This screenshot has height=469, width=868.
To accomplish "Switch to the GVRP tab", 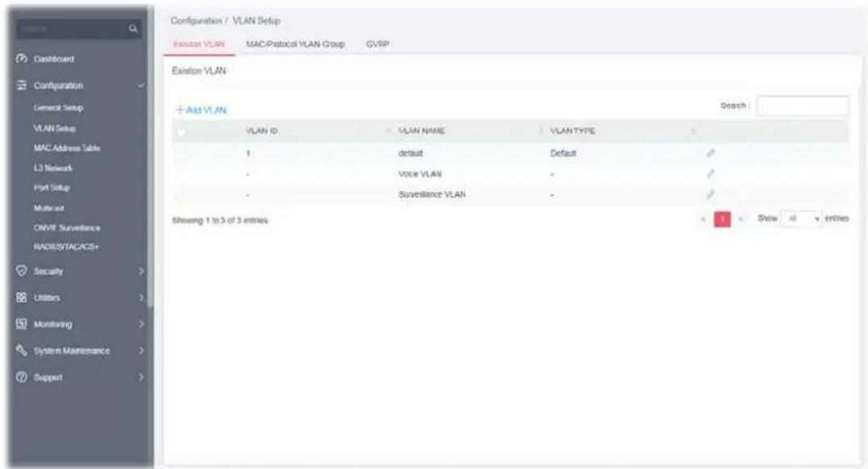I will [x=378, y=44].
